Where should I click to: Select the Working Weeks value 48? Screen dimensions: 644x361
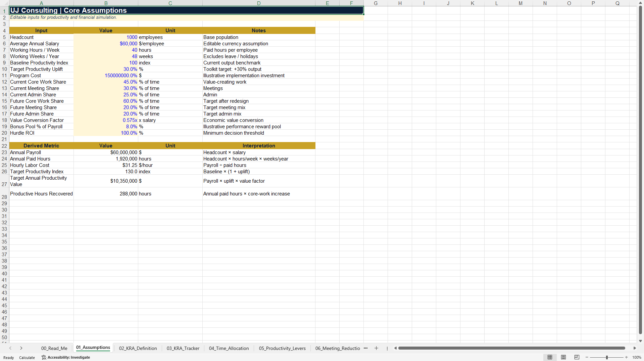click(x=106, y=56)
